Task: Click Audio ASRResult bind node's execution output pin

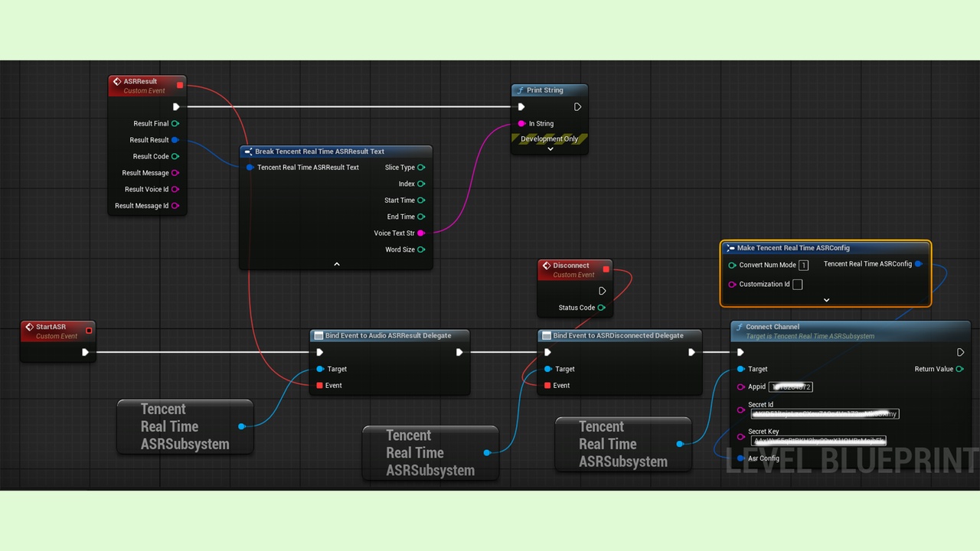Action: [459, 352]
